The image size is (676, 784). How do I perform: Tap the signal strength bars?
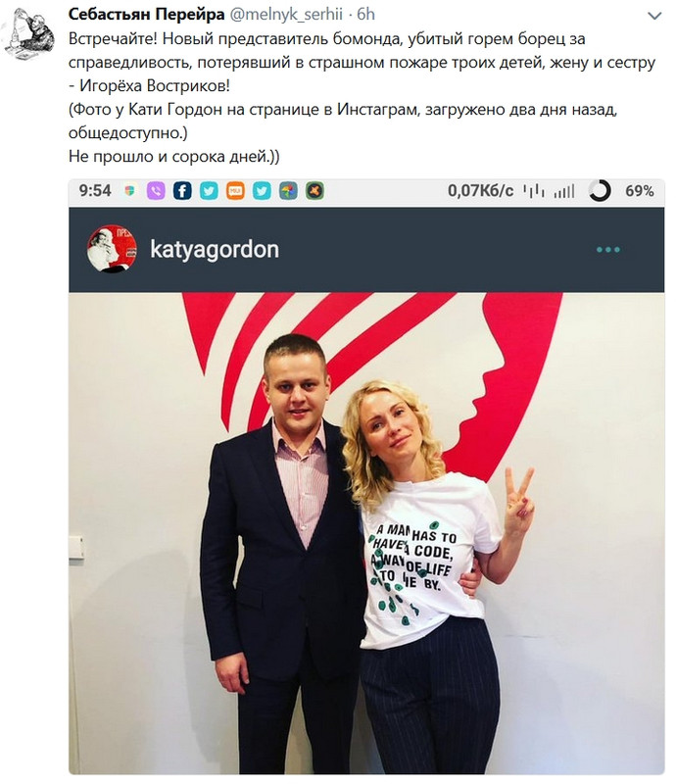564,191
